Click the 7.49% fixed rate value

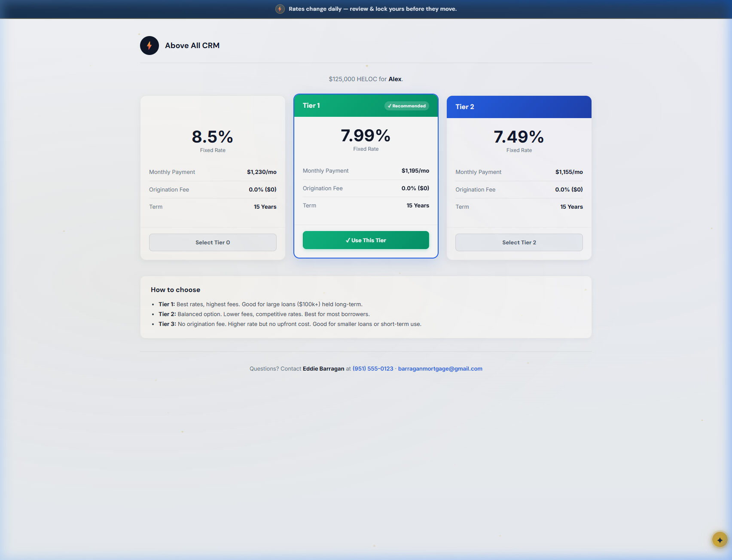point(519,137)
